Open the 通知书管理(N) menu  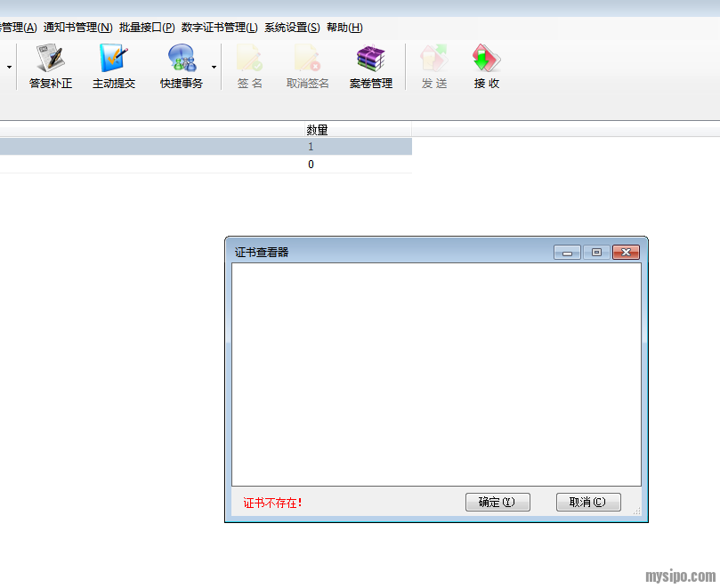pos(78,28)
